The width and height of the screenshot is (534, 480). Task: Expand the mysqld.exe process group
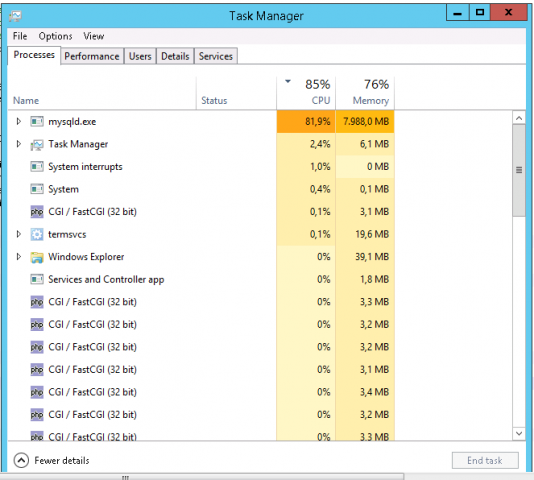[19, 121]
